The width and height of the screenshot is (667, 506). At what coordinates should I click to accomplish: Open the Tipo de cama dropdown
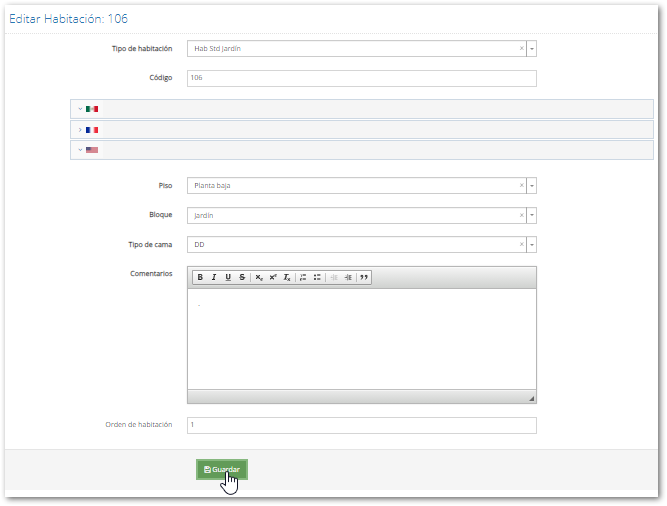click(x=532, y=244)
